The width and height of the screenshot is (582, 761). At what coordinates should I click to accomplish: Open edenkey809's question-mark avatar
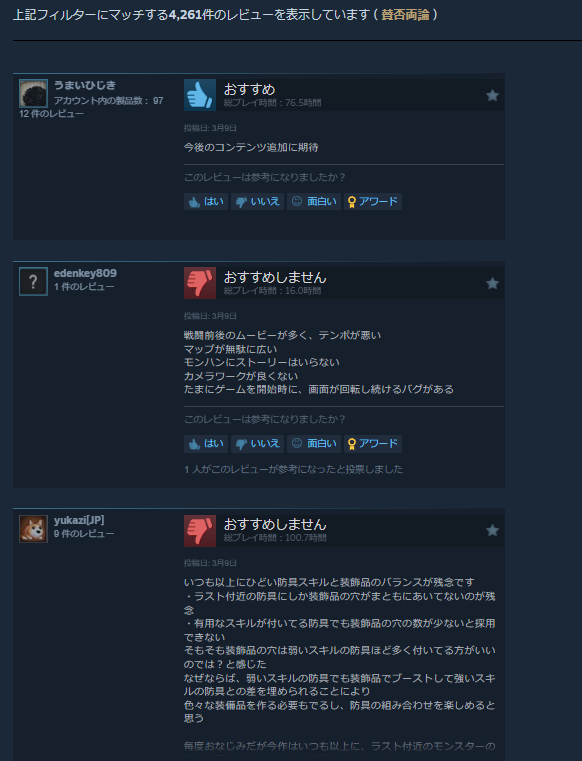33,281
